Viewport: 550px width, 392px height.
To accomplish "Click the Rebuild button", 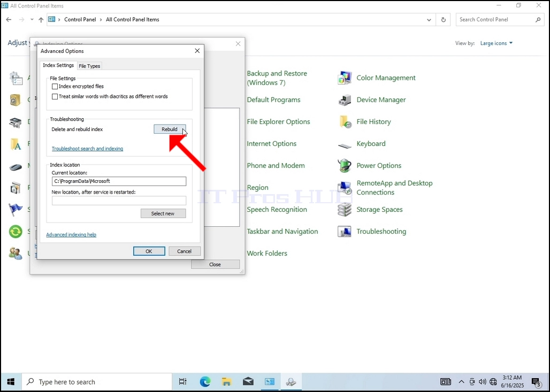I will pyautogui.click(x=170, y=129).
